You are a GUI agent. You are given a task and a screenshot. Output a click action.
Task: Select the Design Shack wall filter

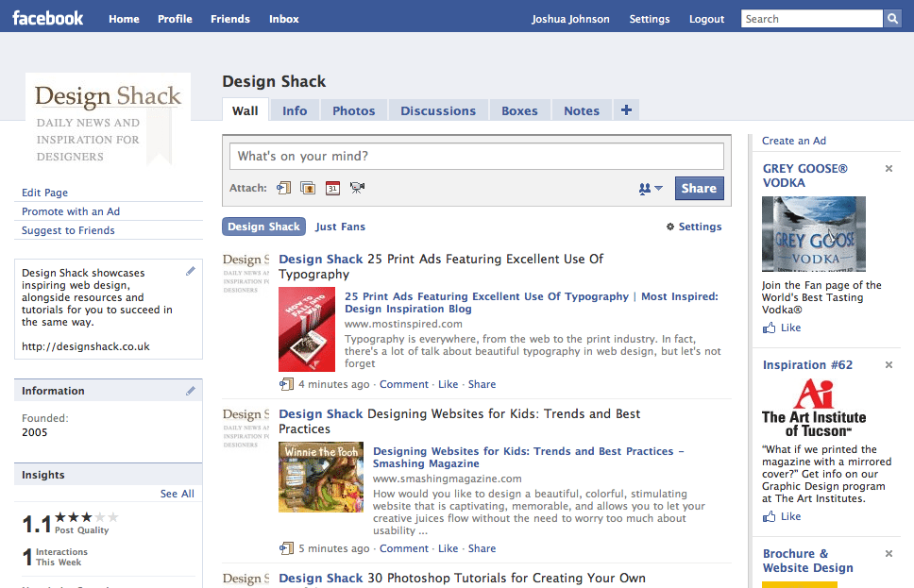tap(263, 227)
